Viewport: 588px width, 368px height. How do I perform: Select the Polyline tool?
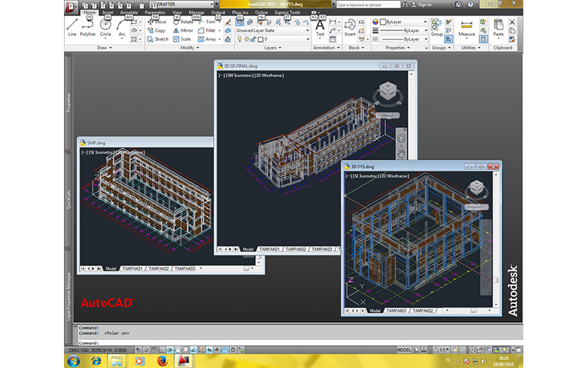click(x=87, y=27)
